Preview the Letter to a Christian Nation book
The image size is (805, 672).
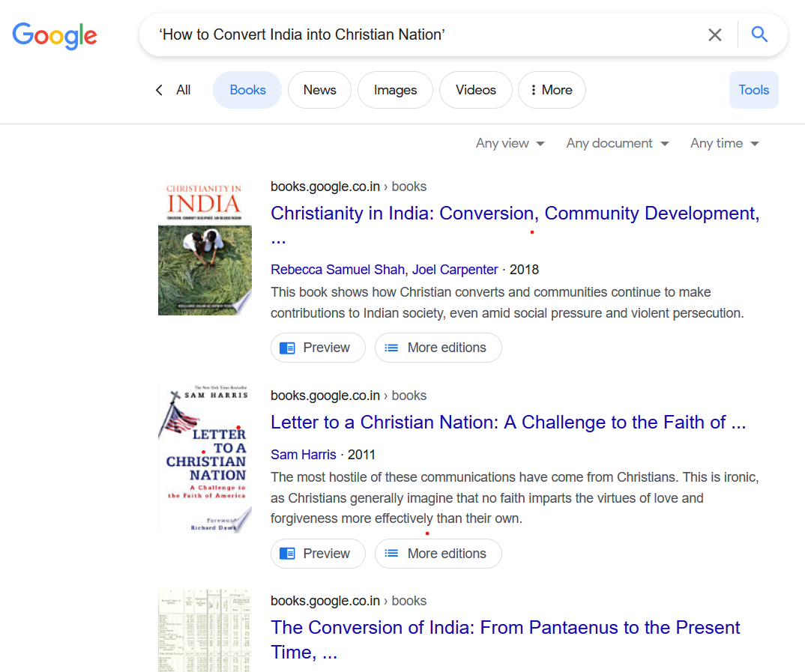point(318,554)
